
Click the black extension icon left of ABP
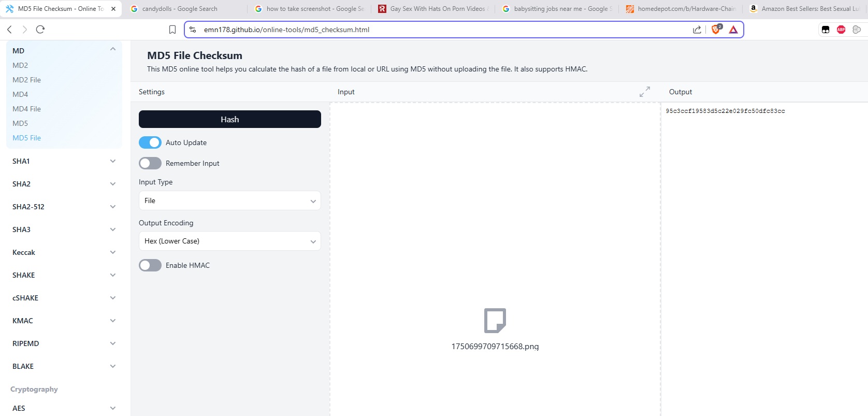pyautogui.click(x=826, y=30)
